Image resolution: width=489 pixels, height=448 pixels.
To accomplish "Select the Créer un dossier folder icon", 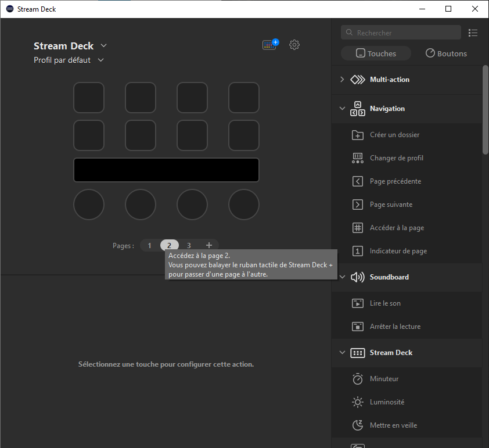I will pos(358,135).
